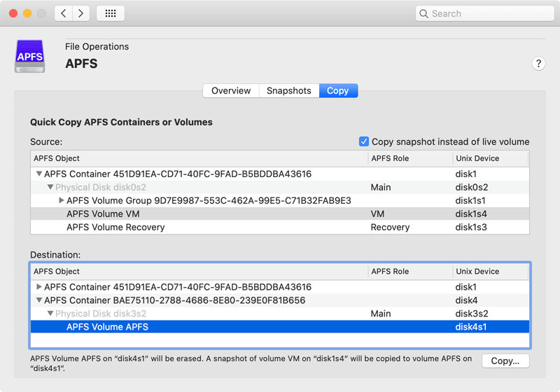Viewport: 560px width, 392px height.
Task: Click inside the Search field
Action: pyautogui.click(x=484, y=13)
